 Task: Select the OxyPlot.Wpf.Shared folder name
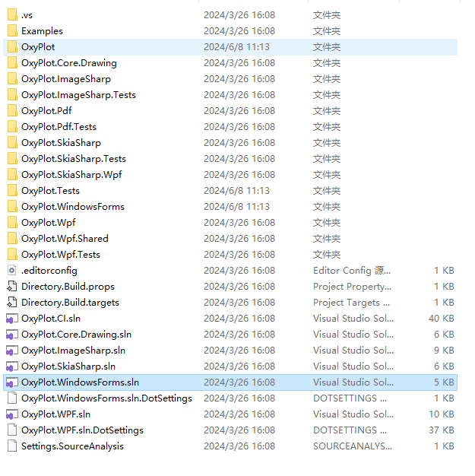pos(65,239)
